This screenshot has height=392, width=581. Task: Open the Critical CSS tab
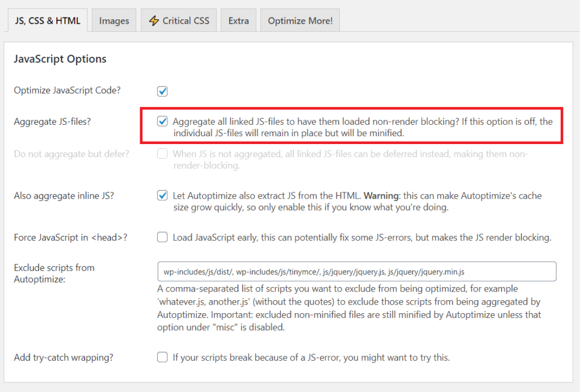coord(179,21)
